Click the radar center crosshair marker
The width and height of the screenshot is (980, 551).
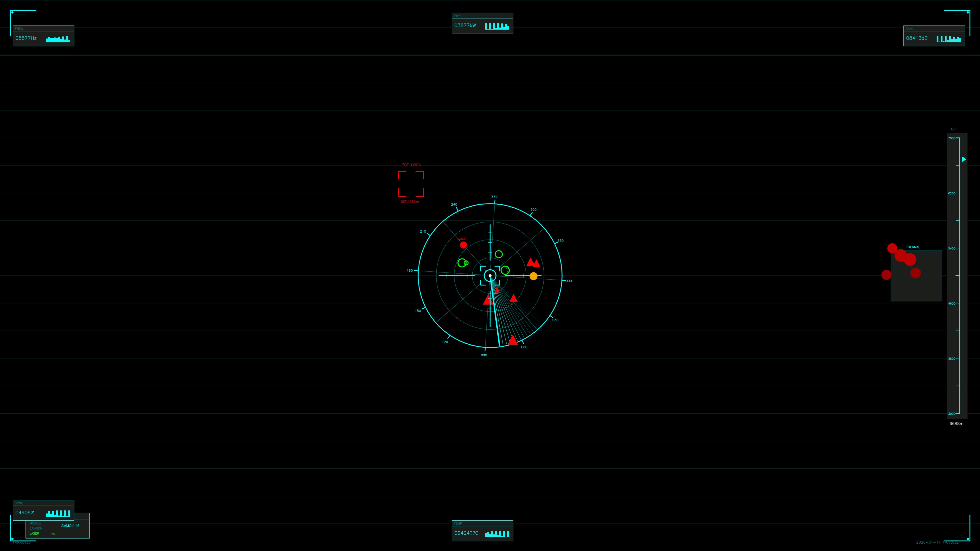[x=490, y=276]
